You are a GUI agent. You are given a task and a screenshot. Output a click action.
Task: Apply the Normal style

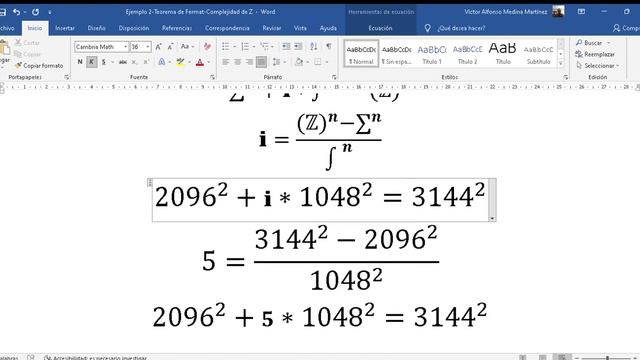(361, 53)
